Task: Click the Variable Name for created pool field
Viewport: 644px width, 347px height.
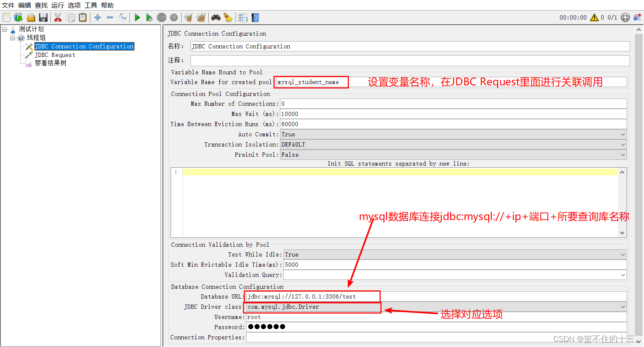Action: click(451, 82)
